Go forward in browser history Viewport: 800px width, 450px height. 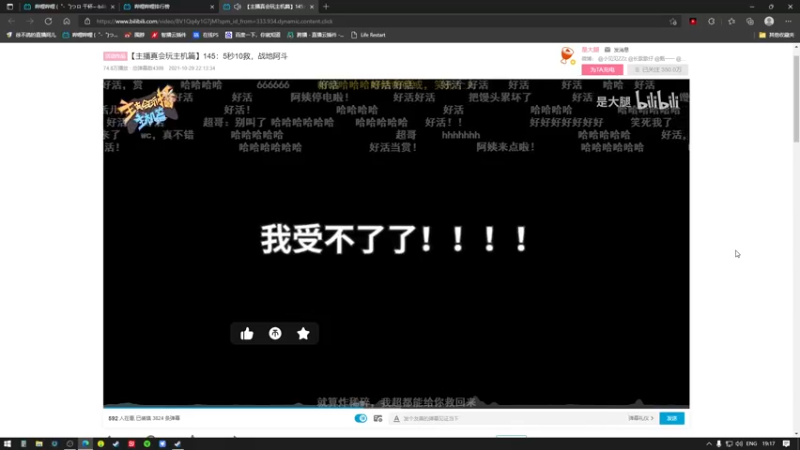[30, 21]
